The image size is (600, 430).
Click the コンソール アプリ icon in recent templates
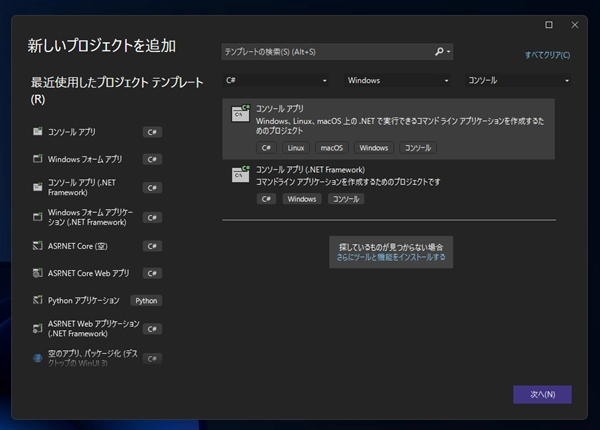[38, 132]
